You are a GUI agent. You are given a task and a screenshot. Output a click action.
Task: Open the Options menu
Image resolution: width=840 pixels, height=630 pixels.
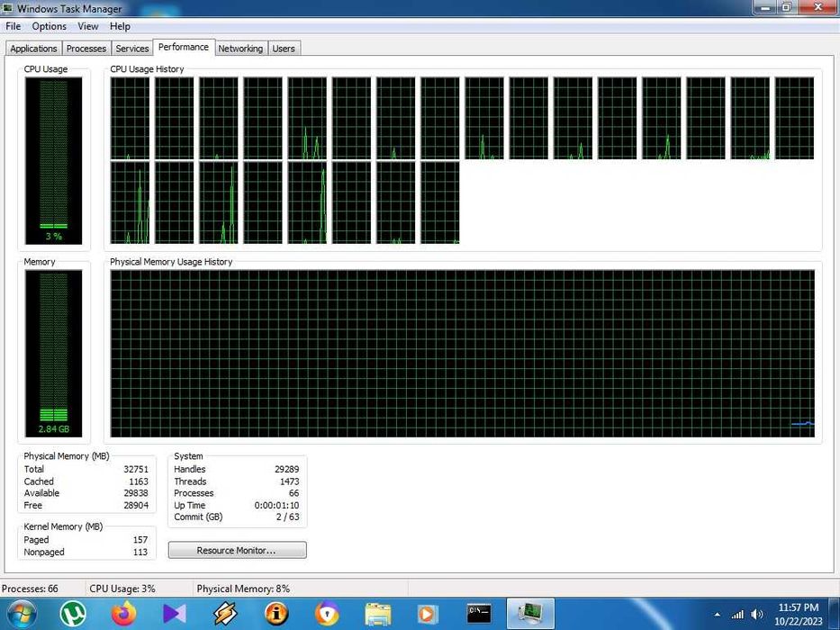(x=50, y=26)
